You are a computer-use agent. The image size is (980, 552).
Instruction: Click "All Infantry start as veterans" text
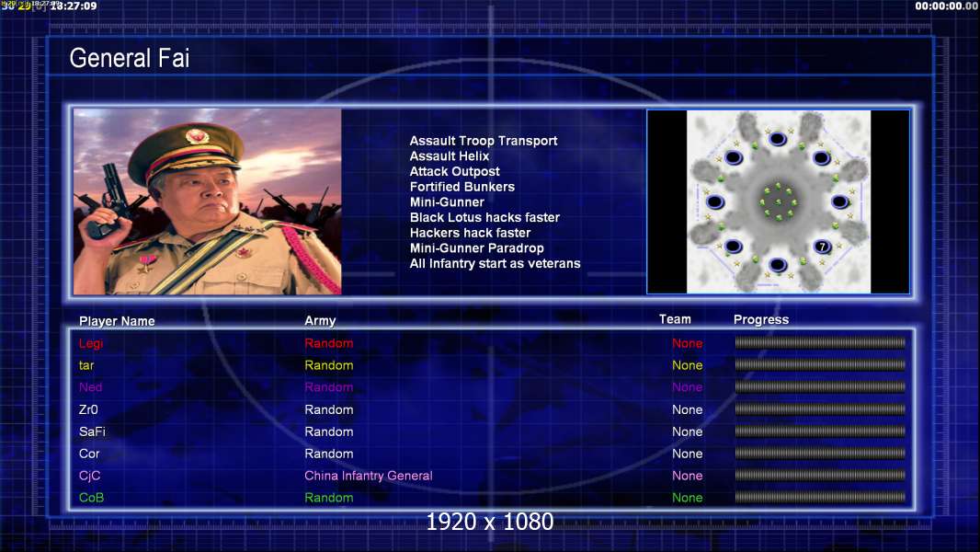point(495,263)
